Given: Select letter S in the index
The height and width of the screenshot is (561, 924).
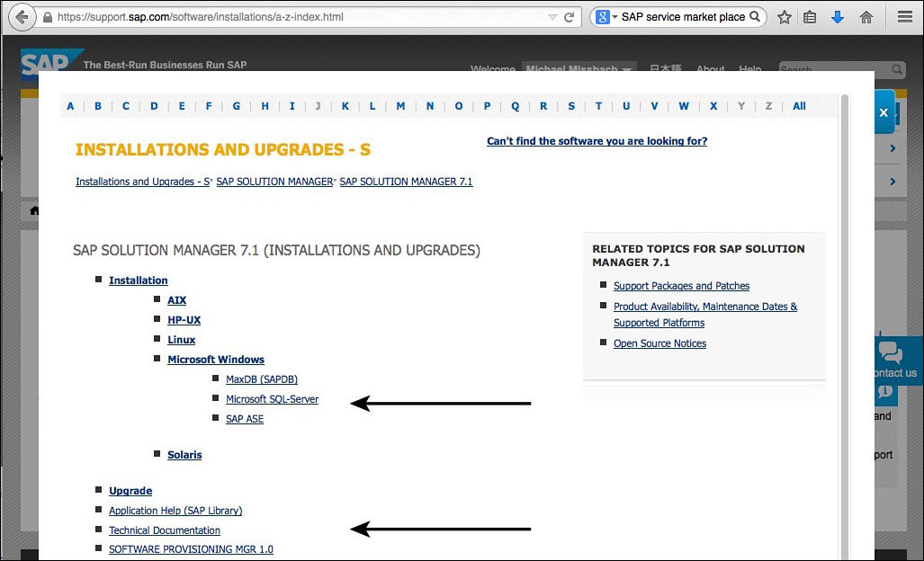Looking at the screenshot, I should click(571, 106).
